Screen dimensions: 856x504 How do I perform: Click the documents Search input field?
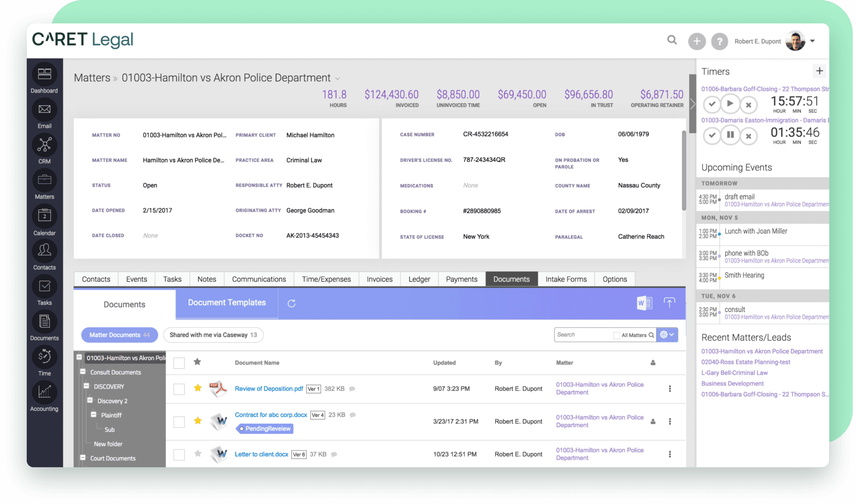(x=583, y=335)
